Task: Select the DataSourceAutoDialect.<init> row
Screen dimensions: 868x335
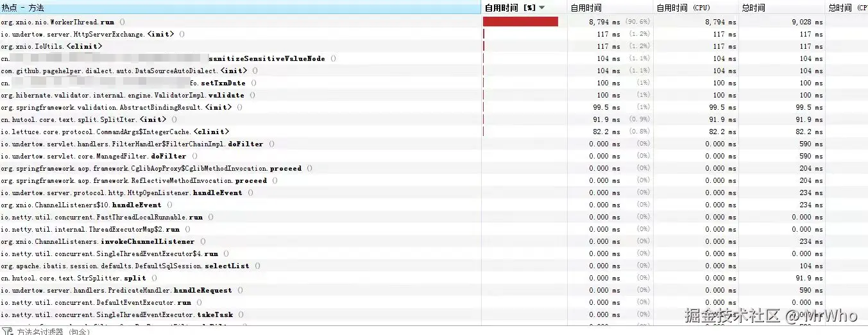Action: point(128,71)
